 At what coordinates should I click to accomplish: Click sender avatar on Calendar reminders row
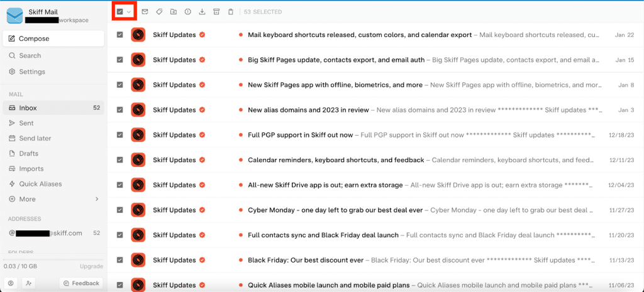[138, 160]
